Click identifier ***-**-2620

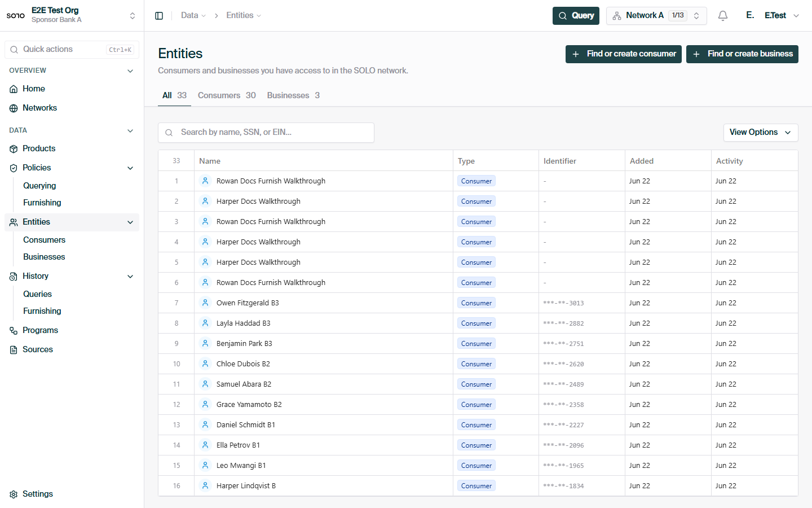coord(563,364)
